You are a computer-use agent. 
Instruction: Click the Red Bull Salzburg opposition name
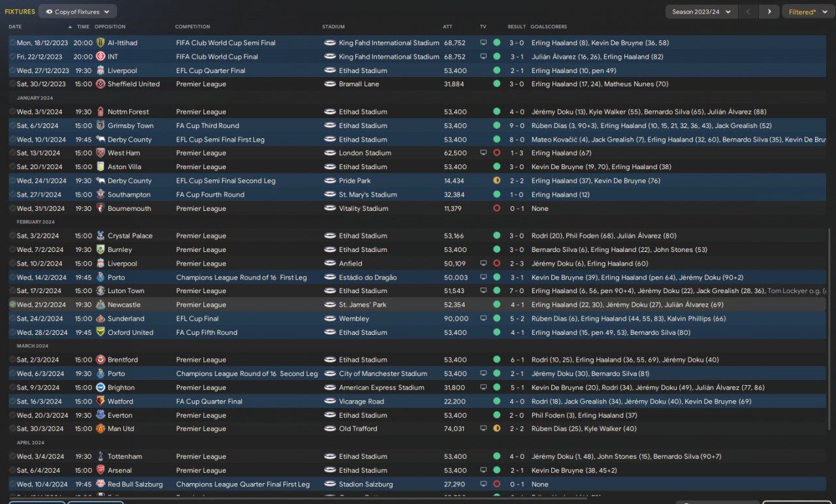(135, 484)
